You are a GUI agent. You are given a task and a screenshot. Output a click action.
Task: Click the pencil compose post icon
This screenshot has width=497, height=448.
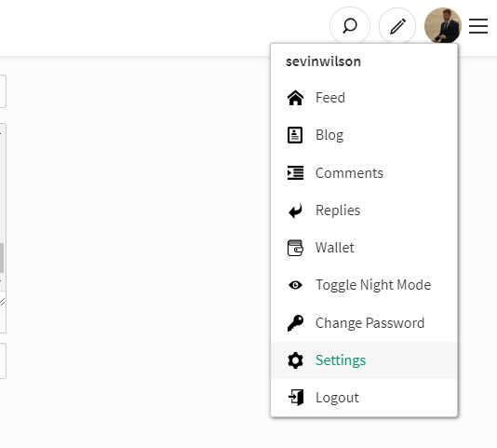tap(397, 26)
